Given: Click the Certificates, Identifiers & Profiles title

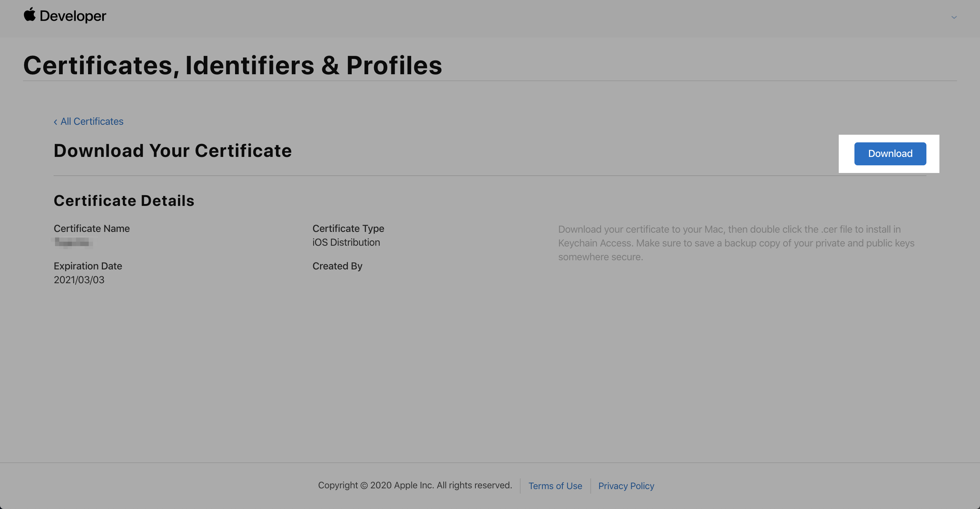Looking at the screenshot, I should (232, 65).
